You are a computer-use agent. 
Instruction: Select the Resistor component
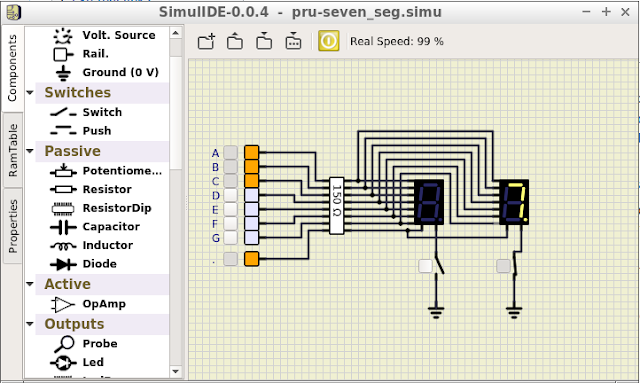coord(91,189)
